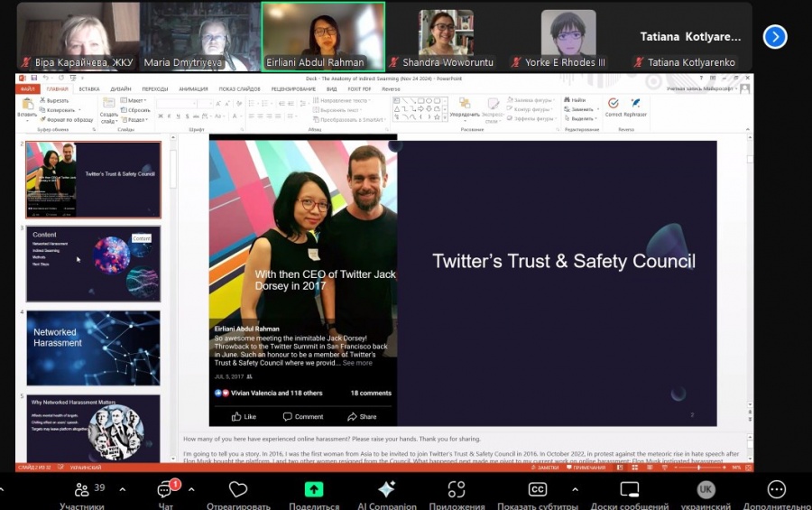Select the star shape in shapes gallery
The image size is (812, 510).
437,117
